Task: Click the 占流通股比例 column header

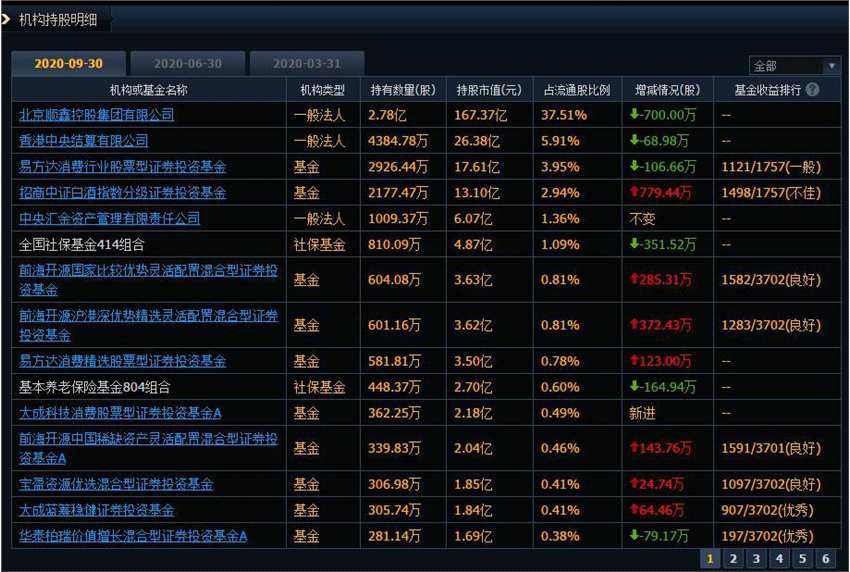Action: [x=577, y=90]
